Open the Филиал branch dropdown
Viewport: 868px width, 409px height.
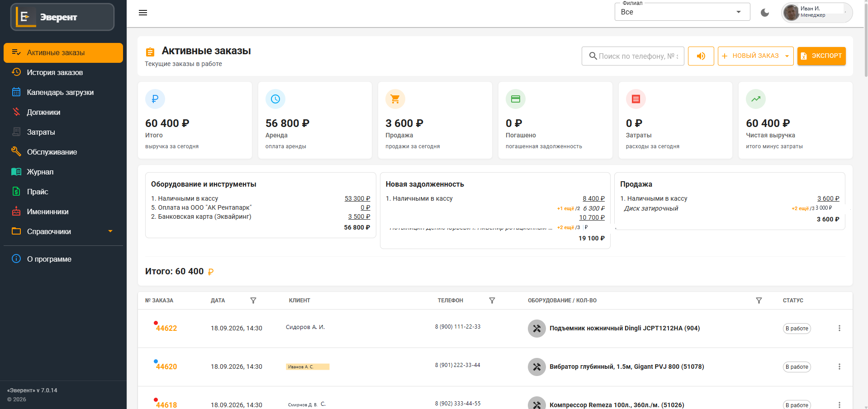(682, 12)
